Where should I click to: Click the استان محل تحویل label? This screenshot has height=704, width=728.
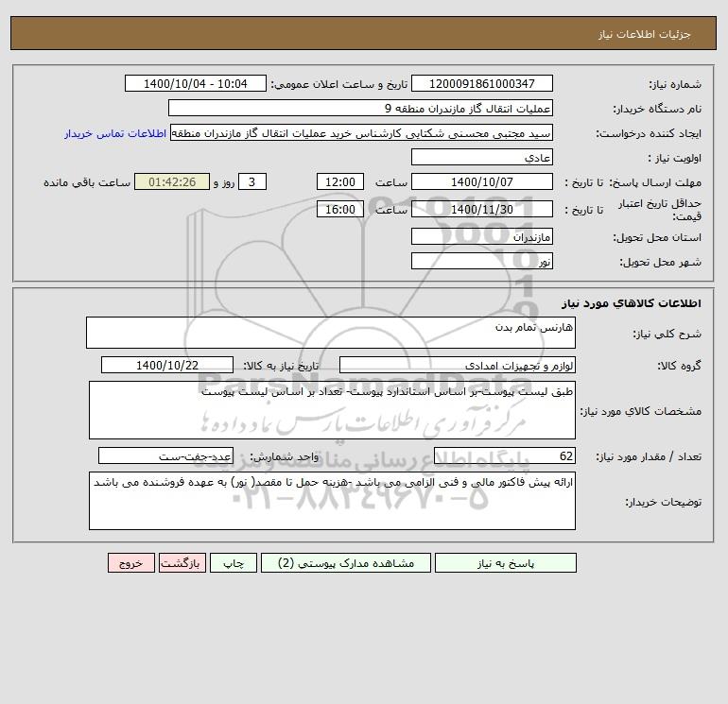657,237
